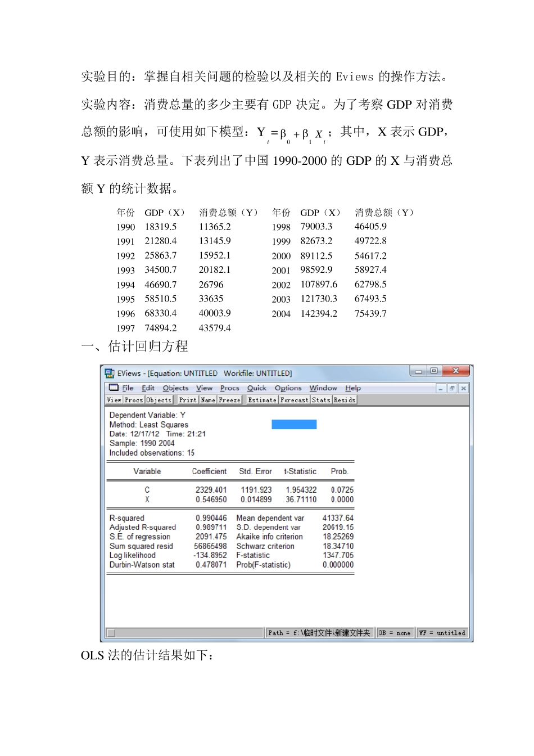The image size is (534, 756).
Task: Click 'Included observations: 15' line
Action: click(x=152, y=453)
